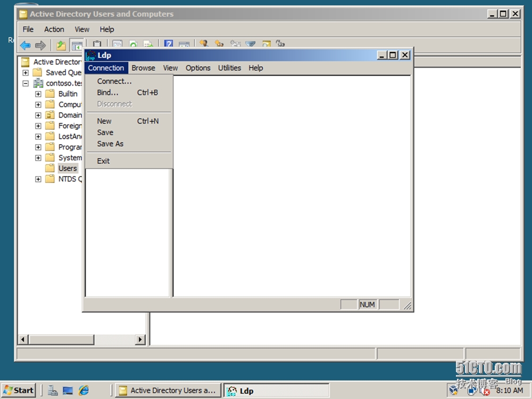Screen dimensions: 532x399
Task: Click the tree pane horizontal scrollbar thumb
Action: click(x=61, y=339)
